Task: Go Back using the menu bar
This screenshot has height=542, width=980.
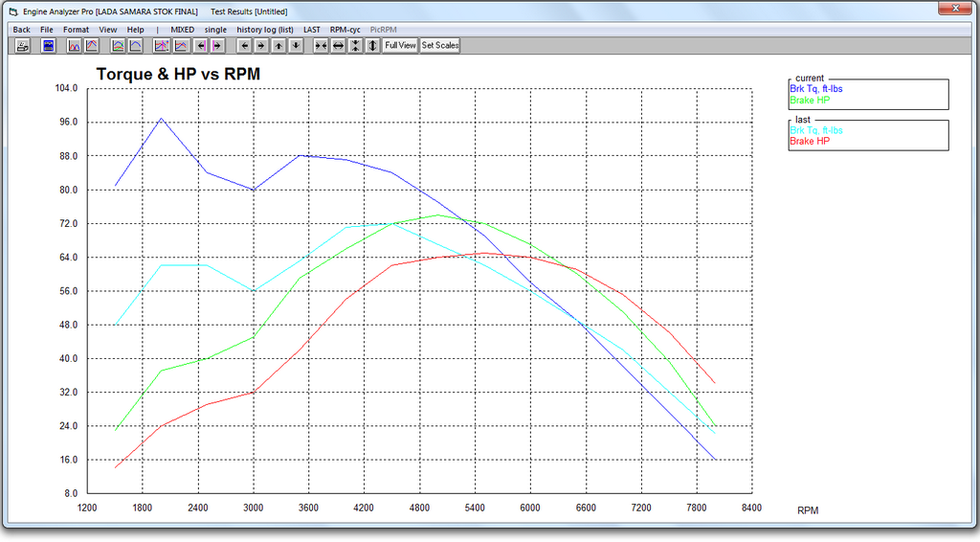Action: 22,30
